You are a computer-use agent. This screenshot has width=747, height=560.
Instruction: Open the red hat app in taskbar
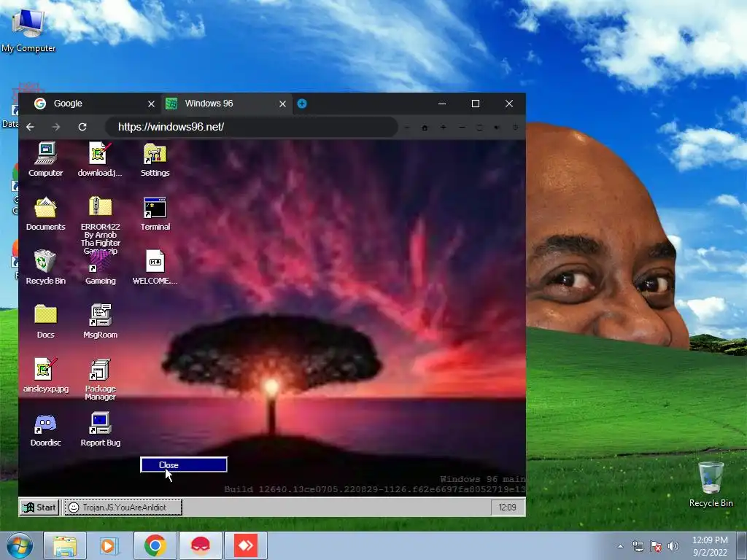coord(201,545)
